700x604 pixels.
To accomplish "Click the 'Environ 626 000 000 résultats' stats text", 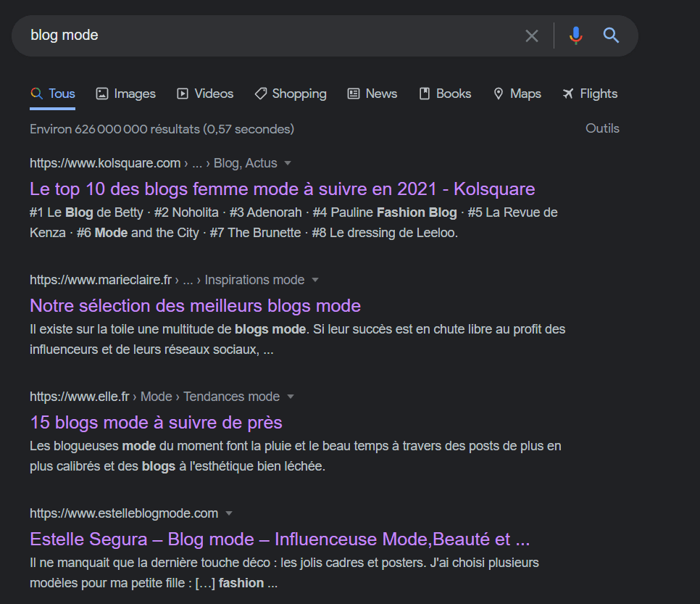I will coord(162,129).
